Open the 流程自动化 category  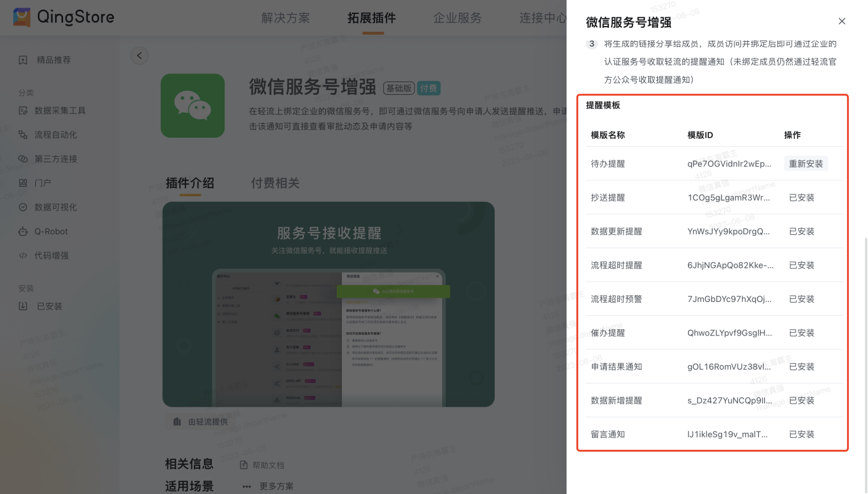click(x=55, y=135)
